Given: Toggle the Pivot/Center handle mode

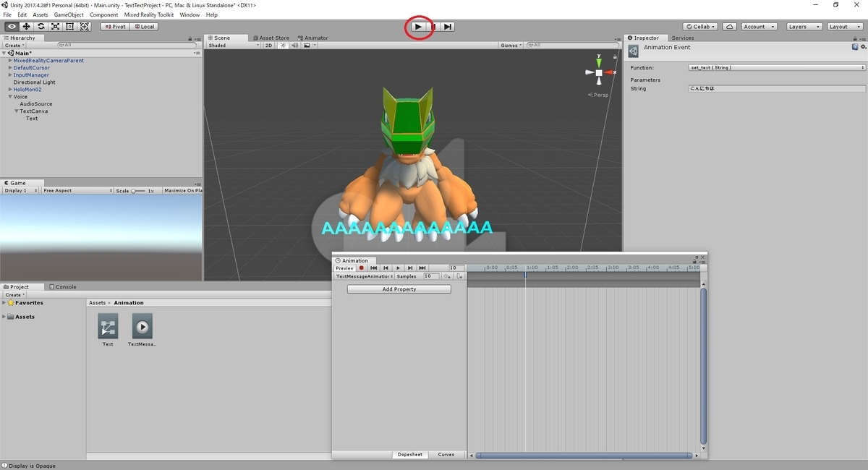Looking at the screenshot, I should 115,27.
